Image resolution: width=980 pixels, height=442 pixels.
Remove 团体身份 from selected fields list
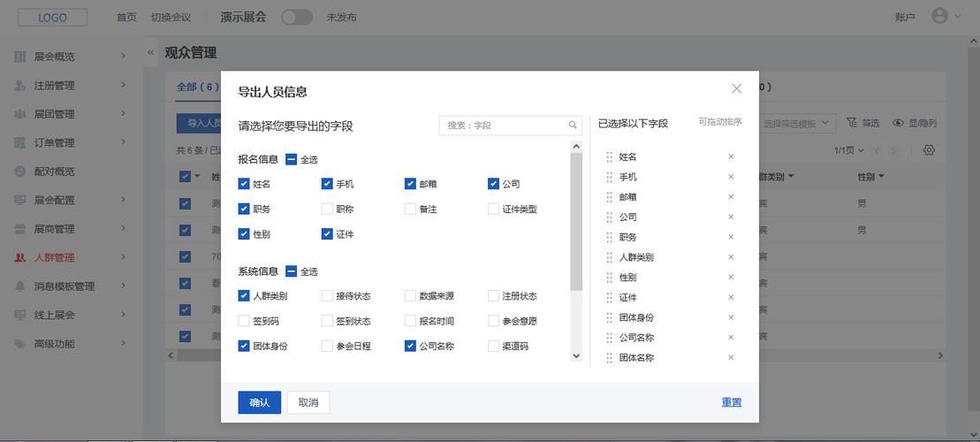[731, 317]
